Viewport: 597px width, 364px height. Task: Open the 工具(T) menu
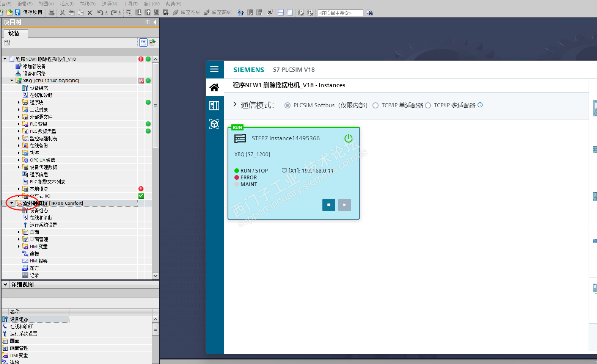click(x=131, y=4)
